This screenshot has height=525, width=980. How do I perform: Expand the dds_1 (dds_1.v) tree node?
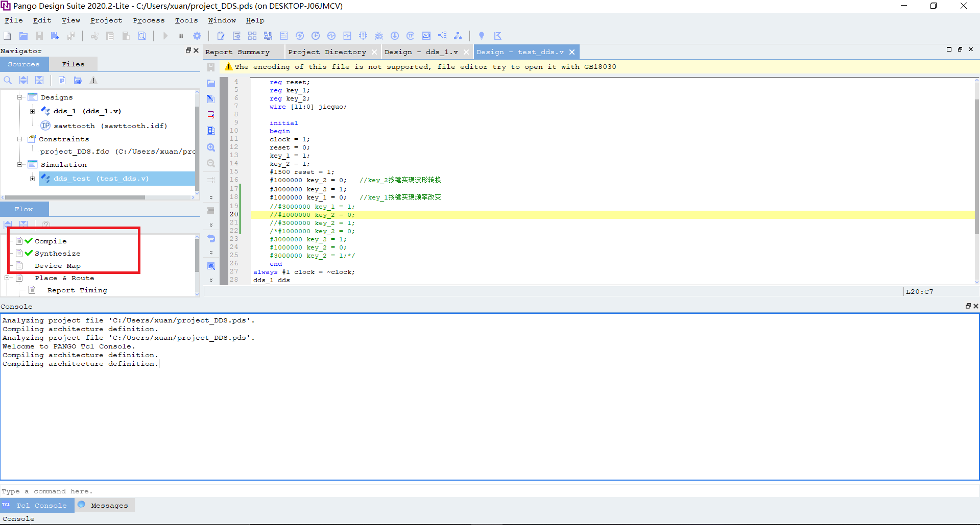point(32,111)
